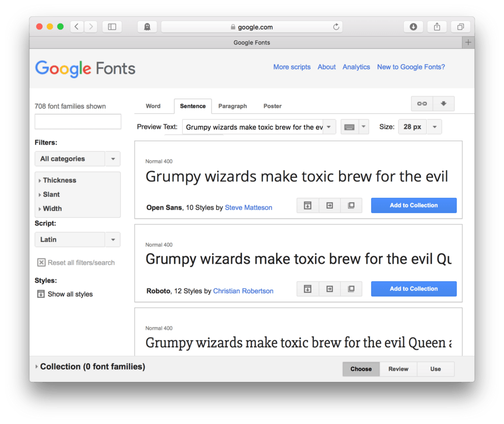The width and height of the screenshot is (504, 424).
Task: Select the Google Fonts Safari tab
Action: 246,43
